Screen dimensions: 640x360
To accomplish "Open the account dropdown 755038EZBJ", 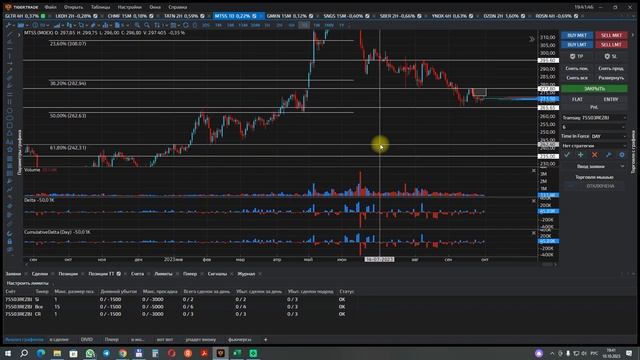I will (594, 118).
